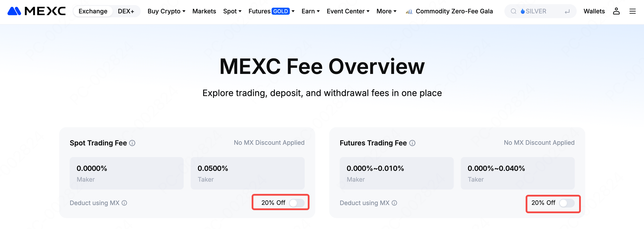
Task: Expand the Buy Crypto dropdown
Action: pos(166,11)
